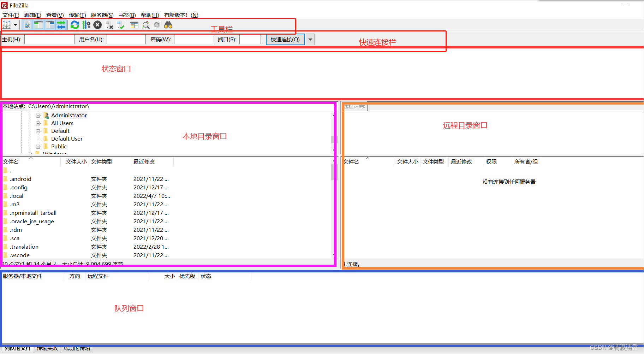644x354 pixels.
Task: Open the 有新版本! (N) menu
Action: pos(181,15)
